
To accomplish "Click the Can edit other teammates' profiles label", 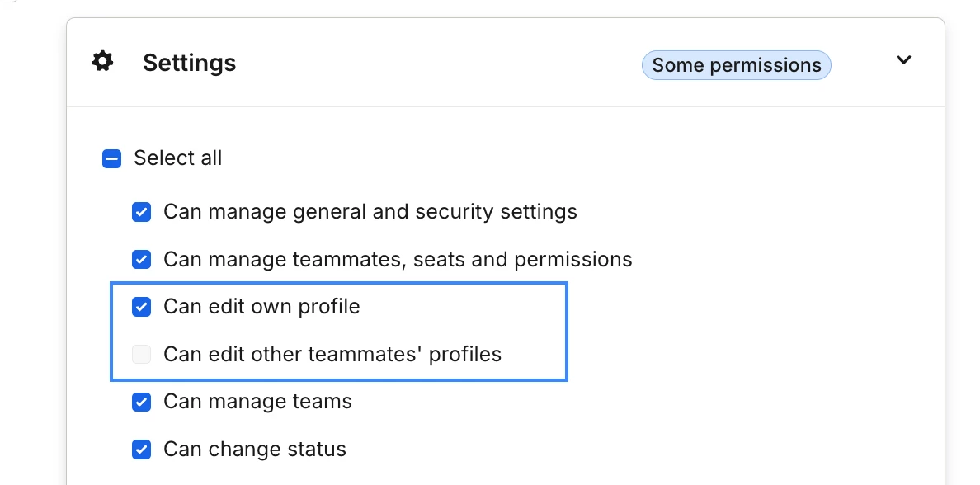I will (332, 355).
